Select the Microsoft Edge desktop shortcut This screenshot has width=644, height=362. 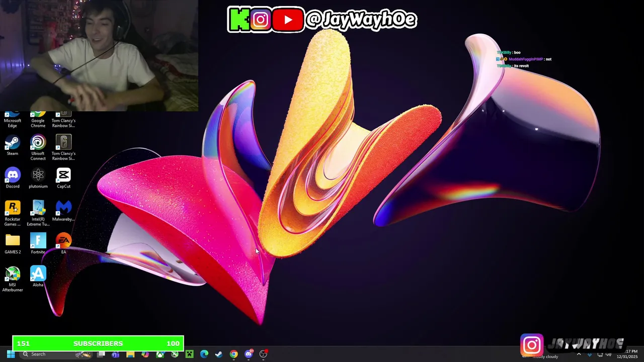click(x=13, y=120)
